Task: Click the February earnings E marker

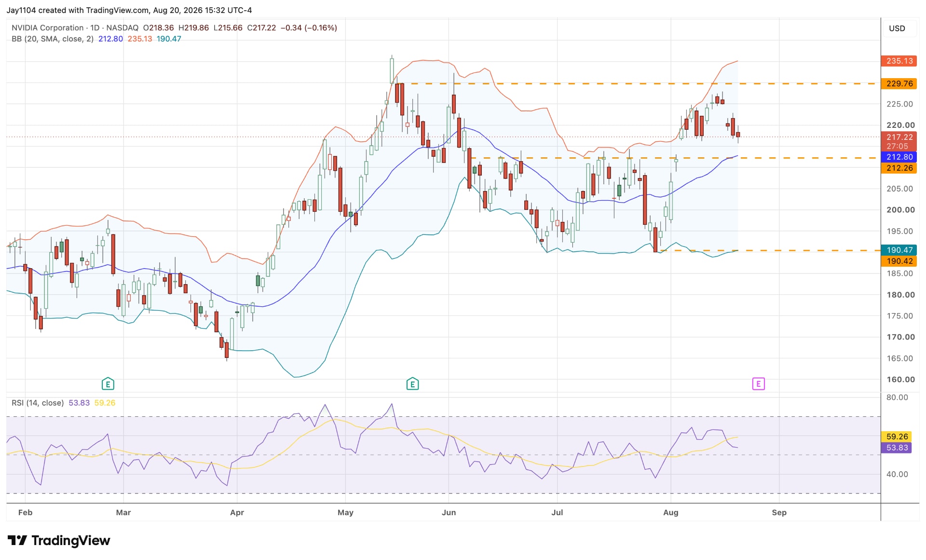Action: 108,384
